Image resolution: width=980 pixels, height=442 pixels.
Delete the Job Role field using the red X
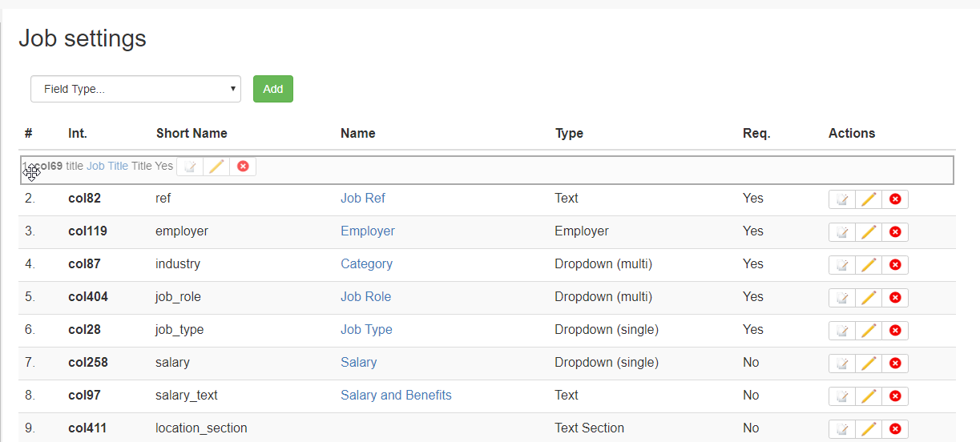tap(895, 298)
